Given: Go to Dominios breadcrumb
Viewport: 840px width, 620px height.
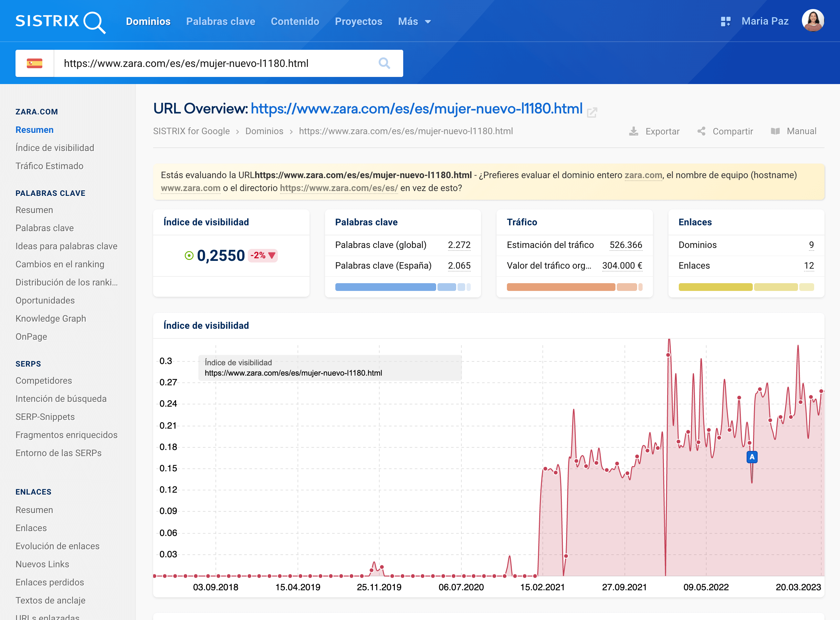Looking at the screenshot, I should pos(264,131).
